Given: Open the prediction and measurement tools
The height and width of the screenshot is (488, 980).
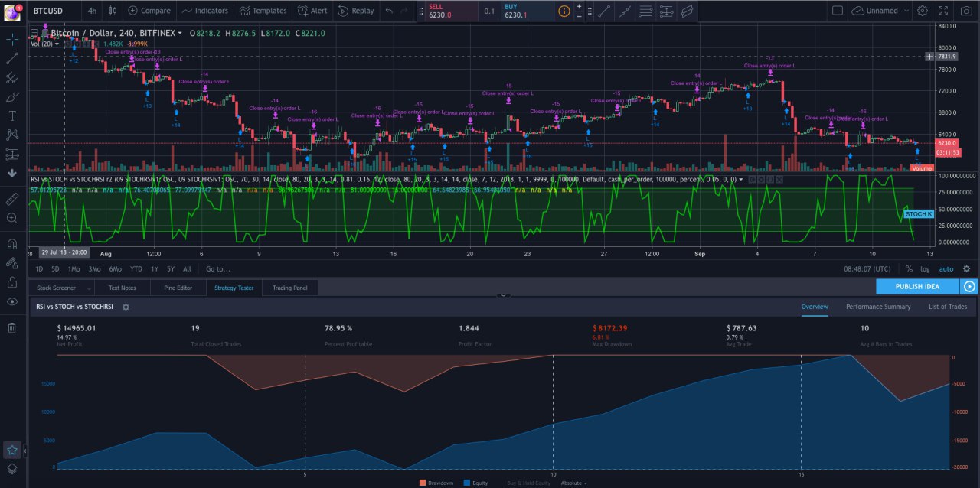Looking at the screenshot, I should pos(12,154).
